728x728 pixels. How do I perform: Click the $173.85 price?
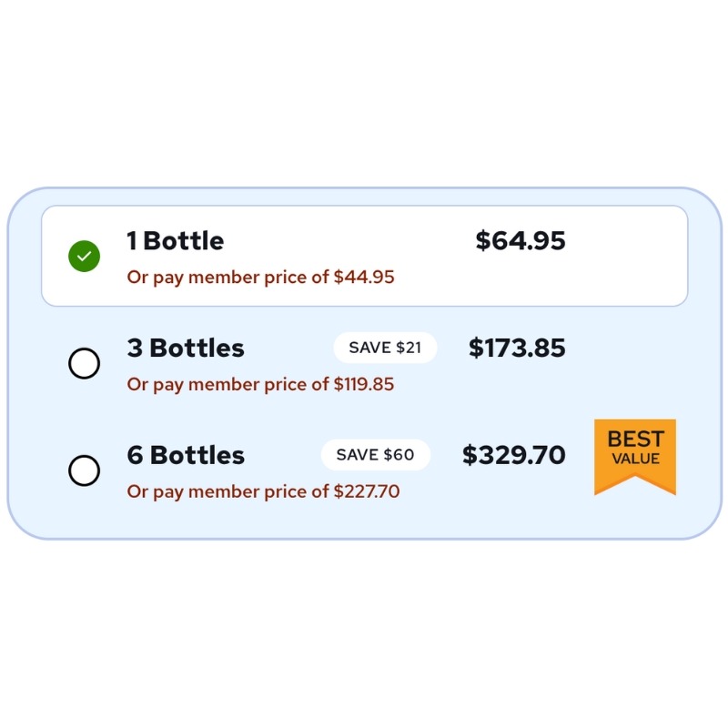coord(517,348)
